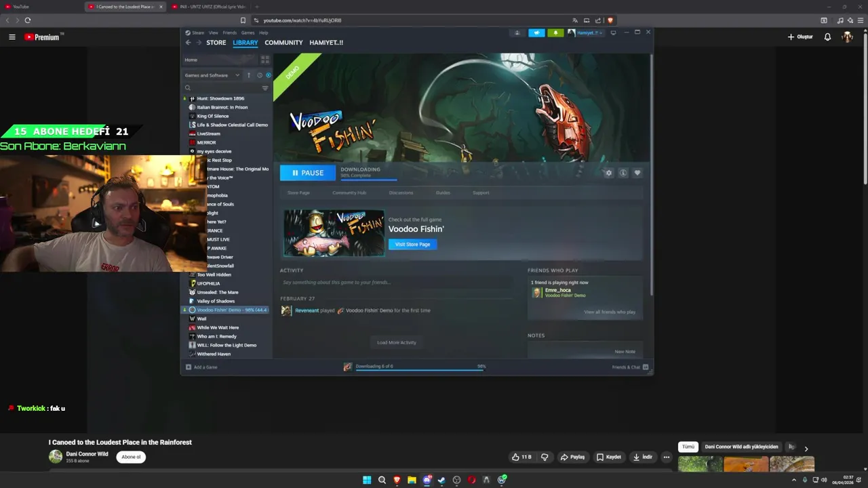
Task: Open Steam from Windows taskbar
Action: pyautogui.click(x=441, y=480)
